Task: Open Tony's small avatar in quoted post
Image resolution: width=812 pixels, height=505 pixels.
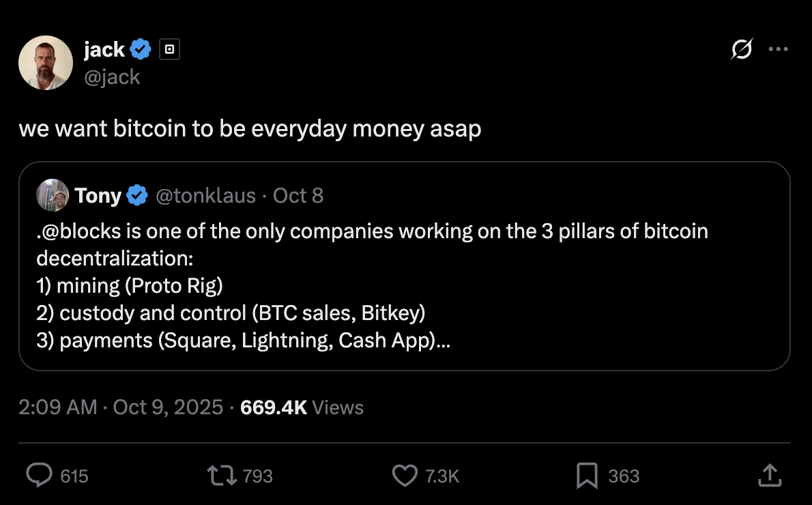Action: 53,195
